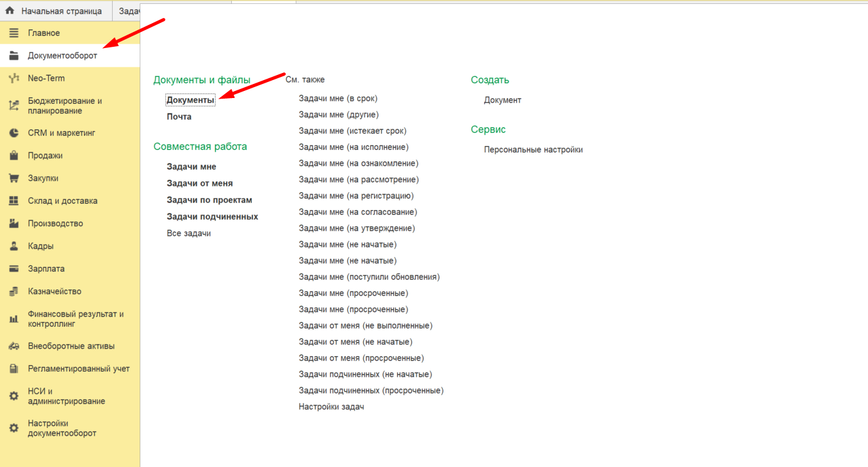Open Задачи мне (поступили обновления)
Image resolution: width=868 pixels, height=467 pixels.
coord(370,277)
